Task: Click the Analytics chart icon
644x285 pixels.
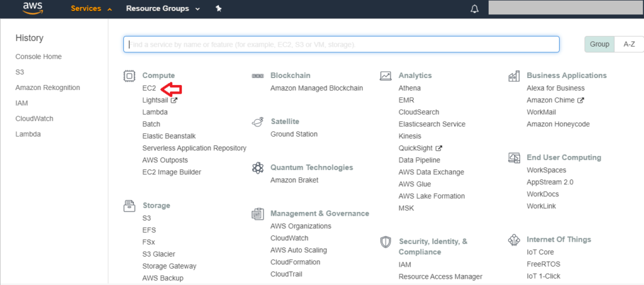Action: [x=386, y=76]
